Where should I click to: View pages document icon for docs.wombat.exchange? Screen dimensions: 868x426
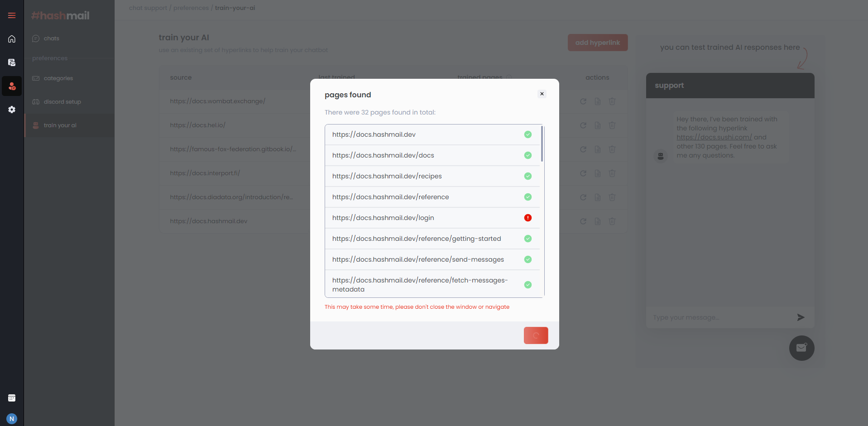[598, 101]
